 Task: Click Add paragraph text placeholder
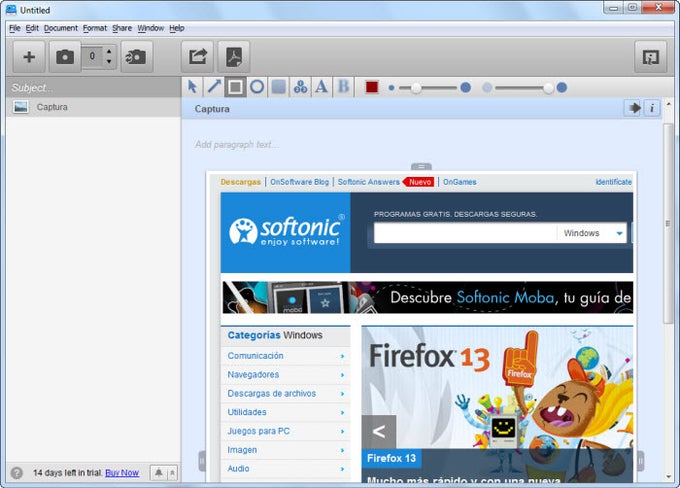[x=237, y=144]
